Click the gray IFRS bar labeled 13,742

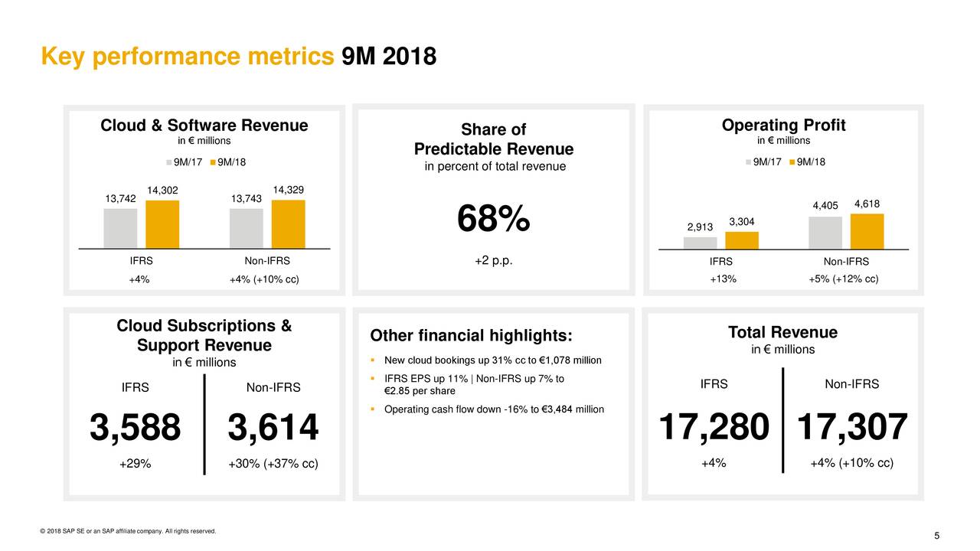120,228
